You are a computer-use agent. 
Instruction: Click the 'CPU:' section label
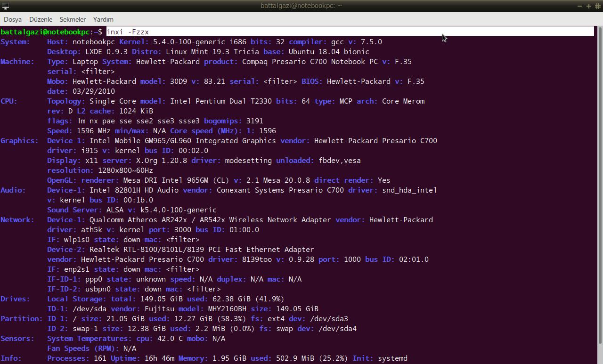9,101
